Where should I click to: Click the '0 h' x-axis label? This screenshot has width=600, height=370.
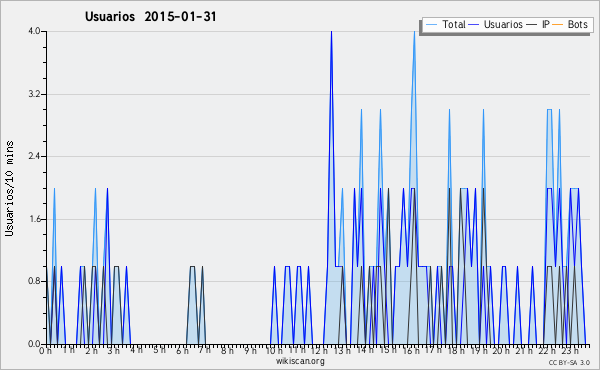pos(46,350)
